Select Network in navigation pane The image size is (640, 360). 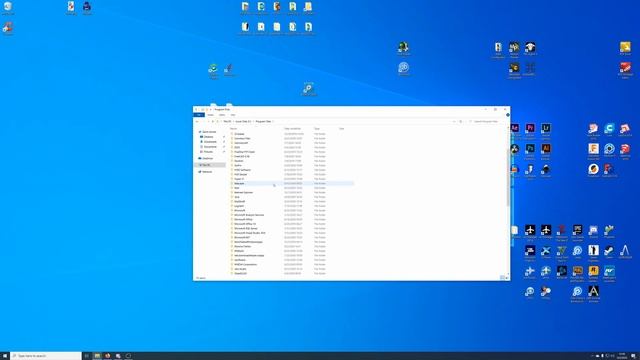(x=207, y=172)
